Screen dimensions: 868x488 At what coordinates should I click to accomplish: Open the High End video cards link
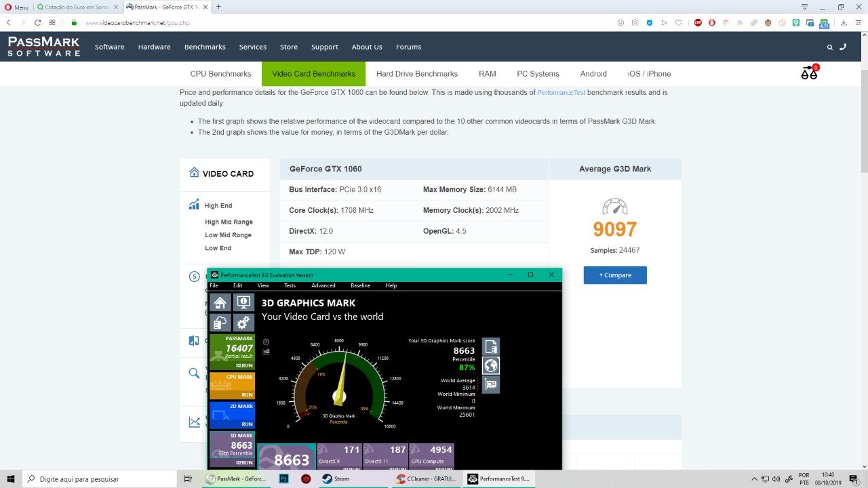click(218, 205)
